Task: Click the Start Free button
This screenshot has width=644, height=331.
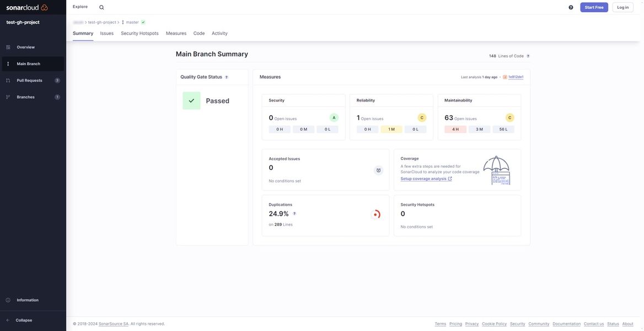Action: pyautogui.click(x=594, y=7)
